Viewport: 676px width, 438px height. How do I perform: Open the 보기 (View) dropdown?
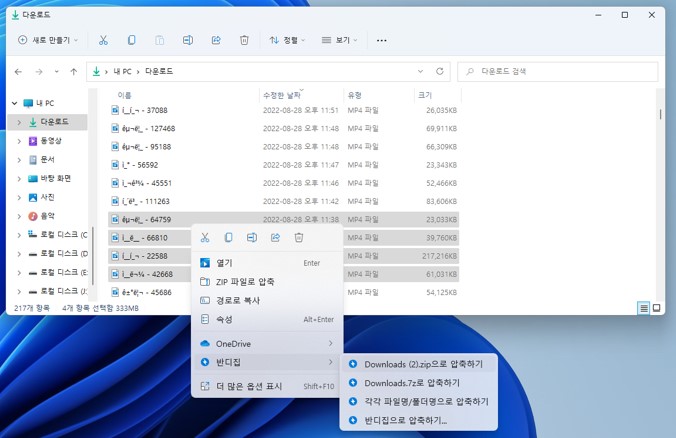click(x=339, y=40)
